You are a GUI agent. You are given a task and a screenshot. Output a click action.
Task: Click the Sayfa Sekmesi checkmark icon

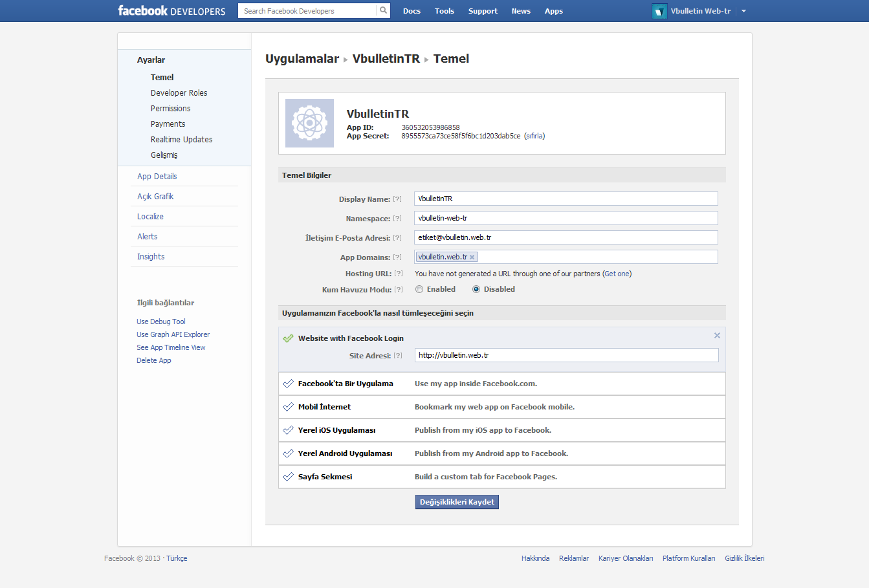click(289, 477)
